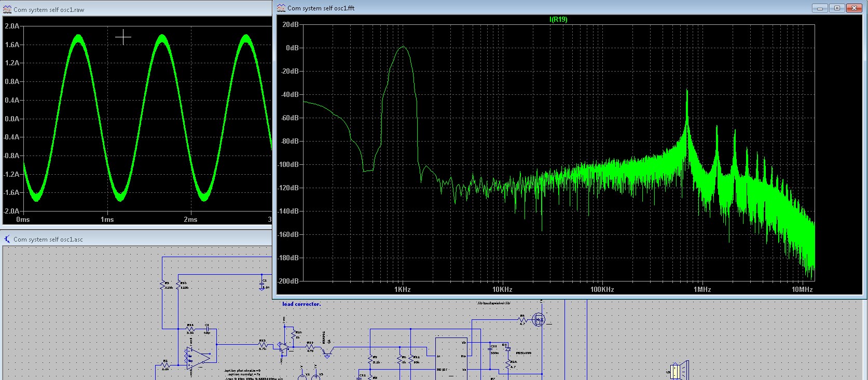Click the 1ms label on the time axis
The height and width of the screenshot is (380, 868).
click(x=107, y=219)
